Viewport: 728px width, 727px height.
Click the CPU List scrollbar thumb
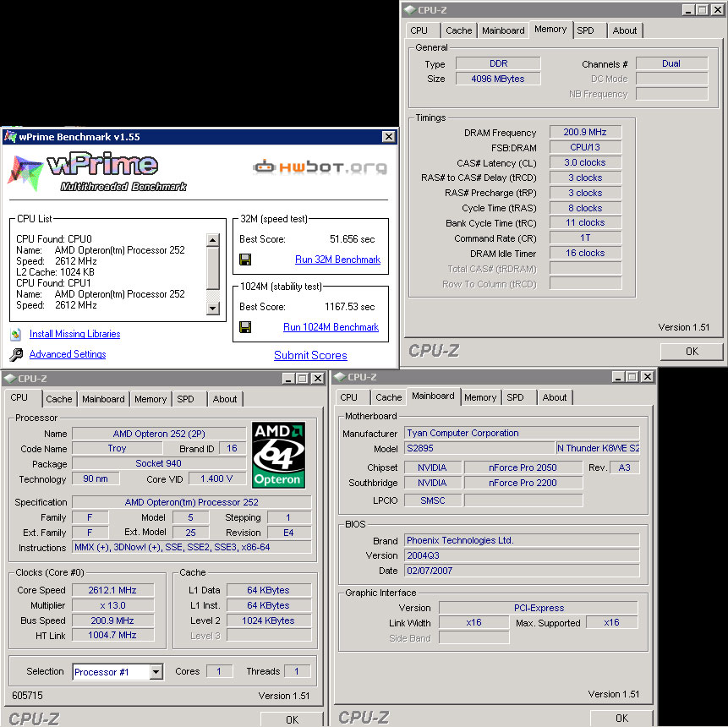(x=212, y=267)
